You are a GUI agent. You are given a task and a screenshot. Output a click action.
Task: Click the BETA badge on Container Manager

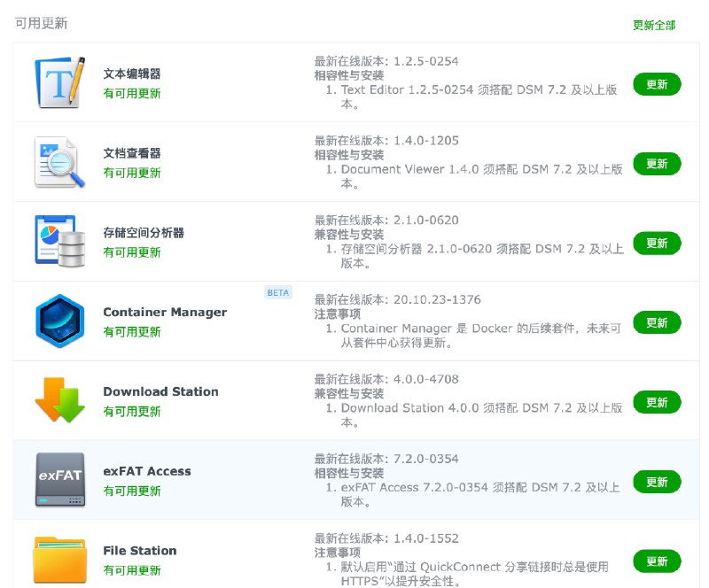point(277,292)
